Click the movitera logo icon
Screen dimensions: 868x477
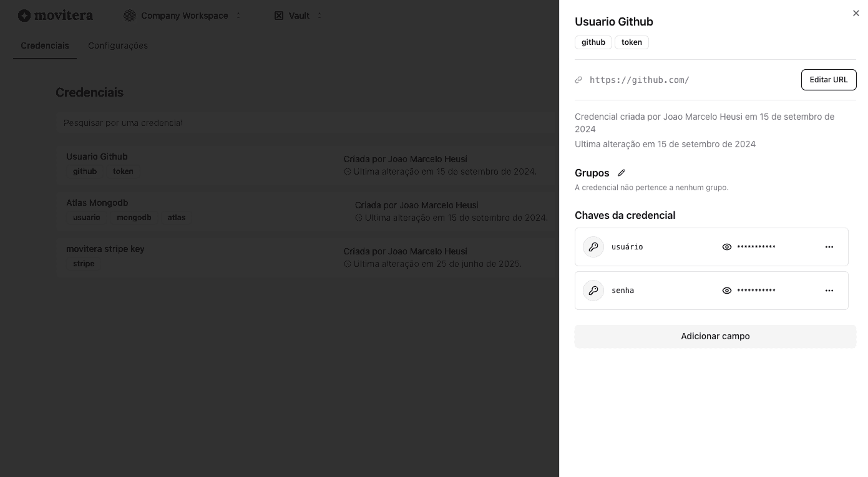[25, 15]
